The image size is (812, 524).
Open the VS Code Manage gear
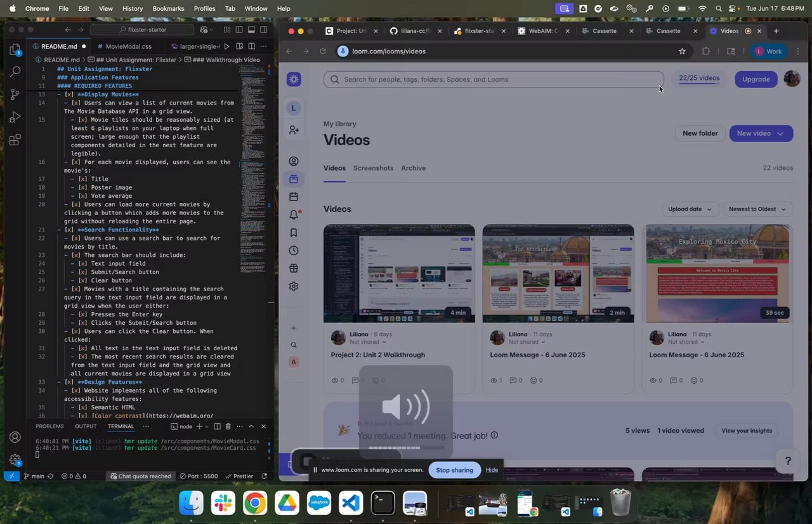pyautogui.click(x=15, y=460)
